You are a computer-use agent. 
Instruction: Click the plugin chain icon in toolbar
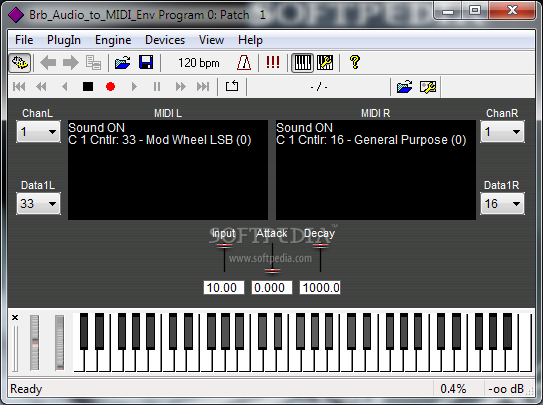pos(20,63)
